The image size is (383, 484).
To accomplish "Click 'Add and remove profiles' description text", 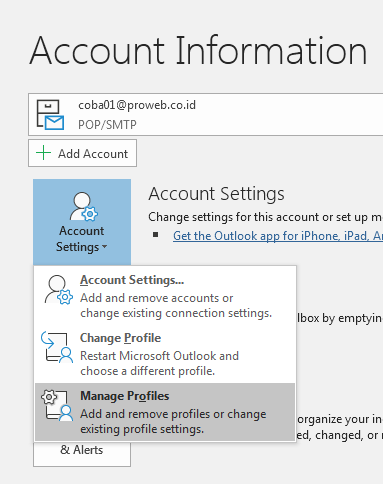I will 173,421.
